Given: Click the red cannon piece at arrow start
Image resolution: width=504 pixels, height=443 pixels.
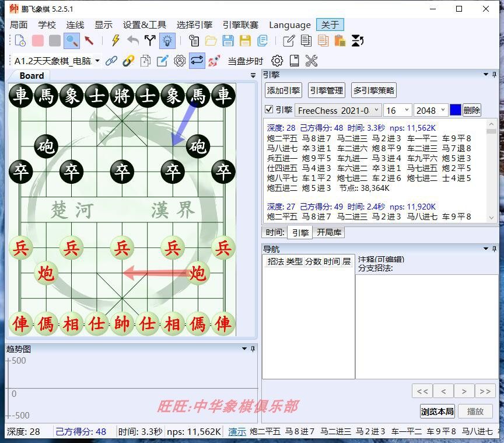Looking at the screenshot, I should [198, 273].
